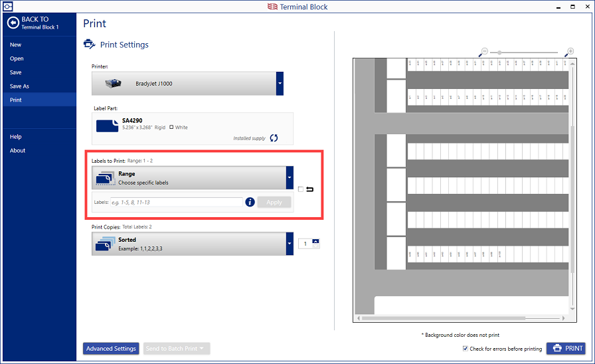Click the refresh installed supply icon

[274, 138]
